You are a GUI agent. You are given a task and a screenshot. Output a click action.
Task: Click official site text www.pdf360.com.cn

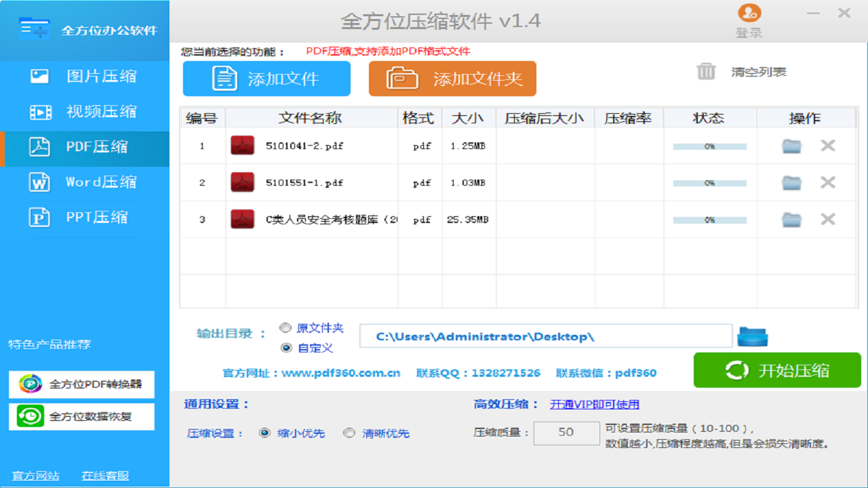click(341, 373)
